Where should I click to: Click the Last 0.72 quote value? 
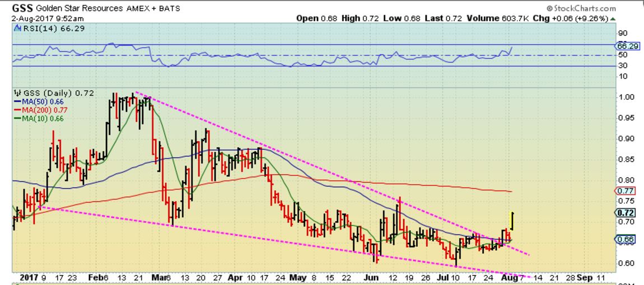click(x=442, y=18)
